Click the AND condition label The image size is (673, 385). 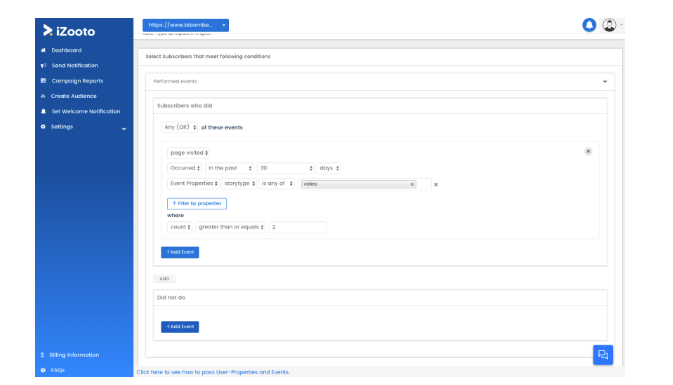[x=164, y=279]
